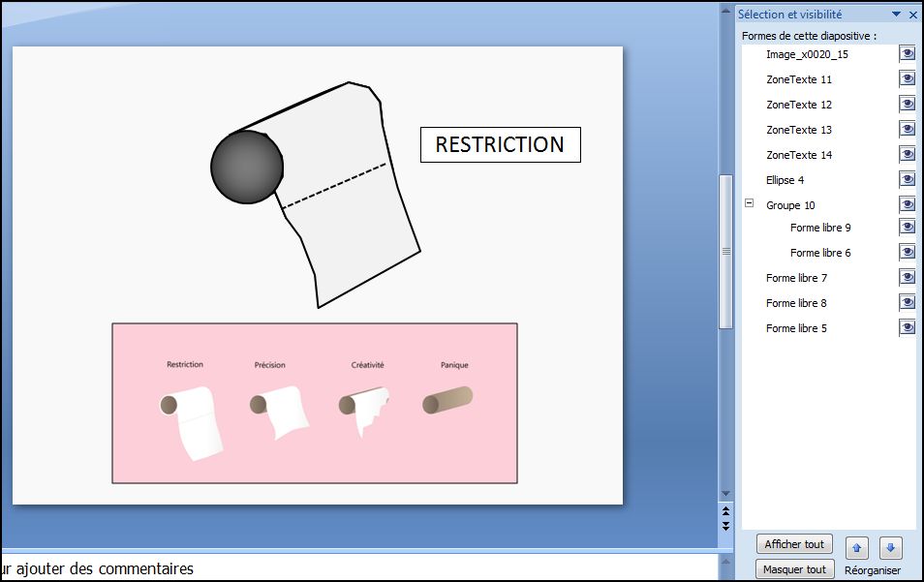Image resolution: width=924 pixels, height=582 pixels.
Task: Hide the Groupe 10 group
Action: [907, 205]
